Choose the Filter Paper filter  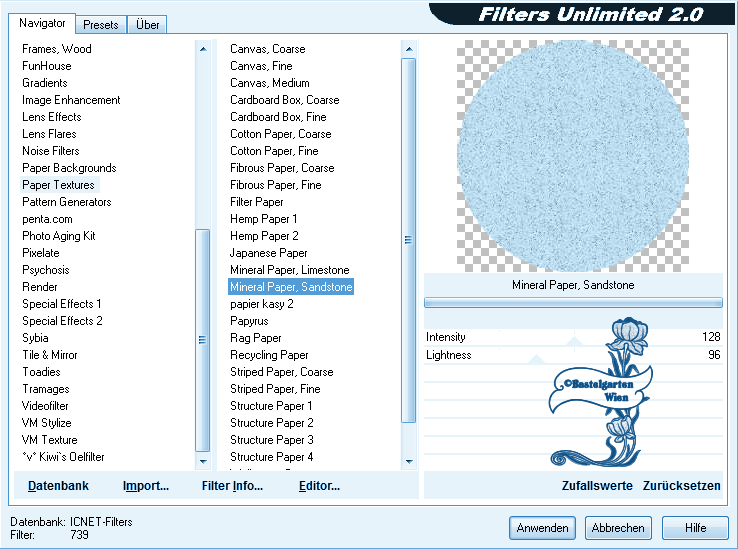[257, 202]
